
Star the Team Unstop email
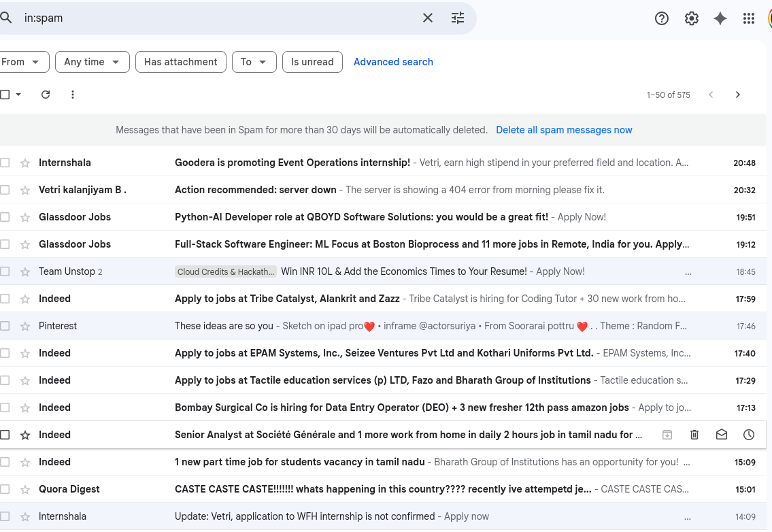click(25, 271)
